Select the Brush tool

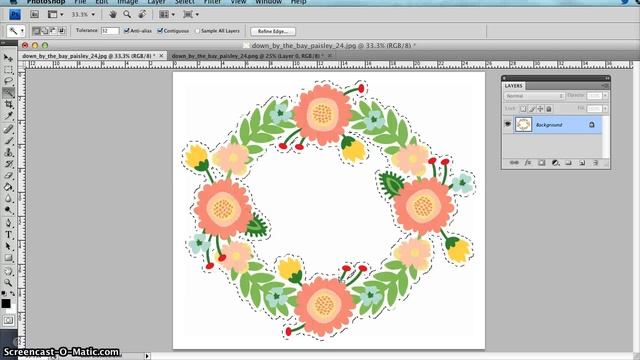pyautogui.click(x=8, y=141)
